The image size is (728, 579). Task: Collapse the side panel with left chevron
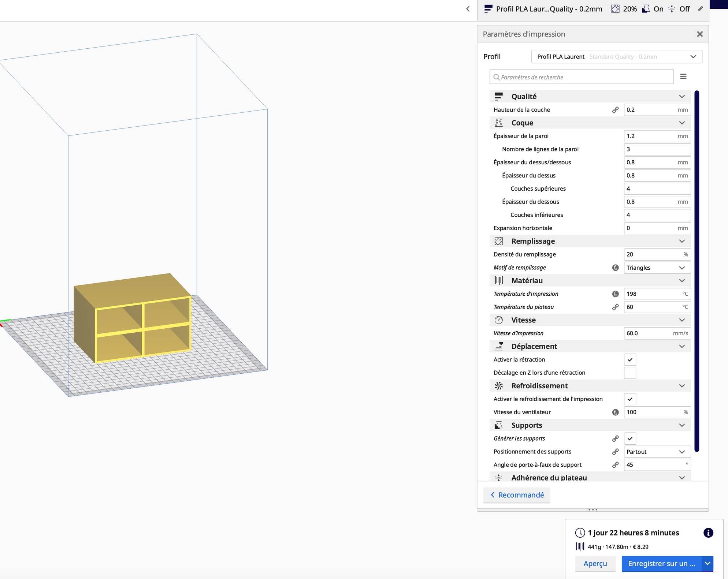468,9
